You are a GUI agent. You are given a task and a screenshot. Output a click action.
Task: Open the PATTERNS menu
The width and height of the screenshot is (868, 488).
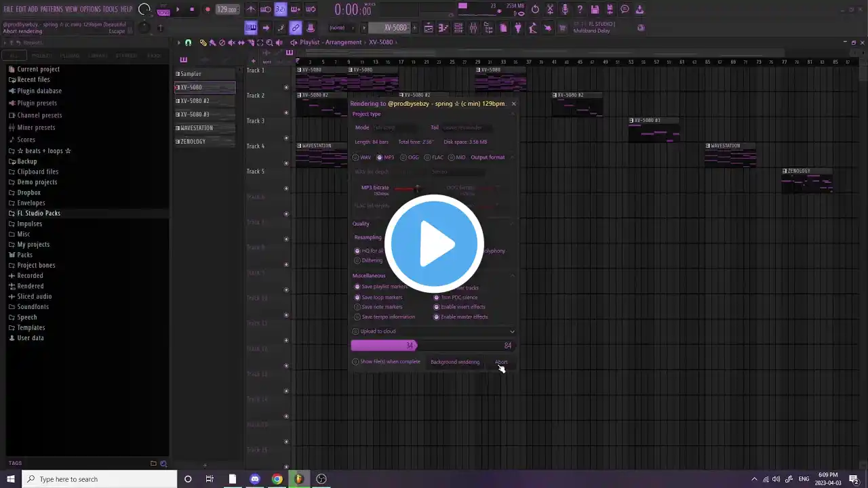52,9
